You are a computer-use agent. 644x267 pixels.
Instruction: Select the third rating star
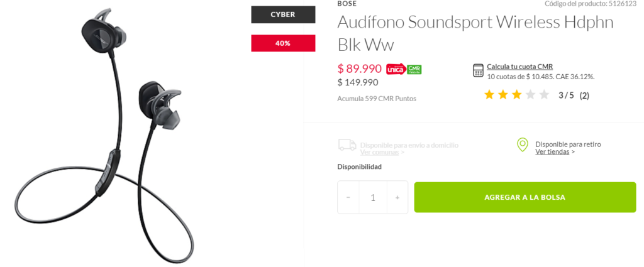[516, 95]
